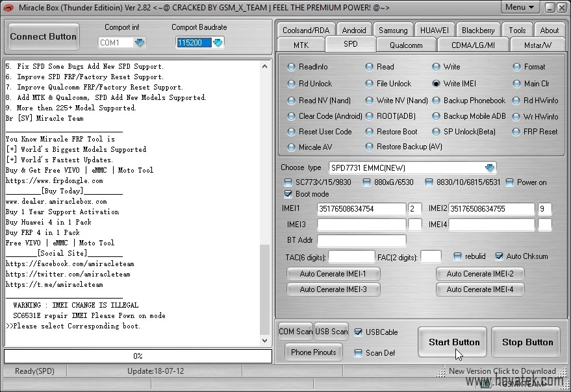Screen dimensions: 571x392
Task: Open Phone Pinouts
Action: (x=314, y=352)
